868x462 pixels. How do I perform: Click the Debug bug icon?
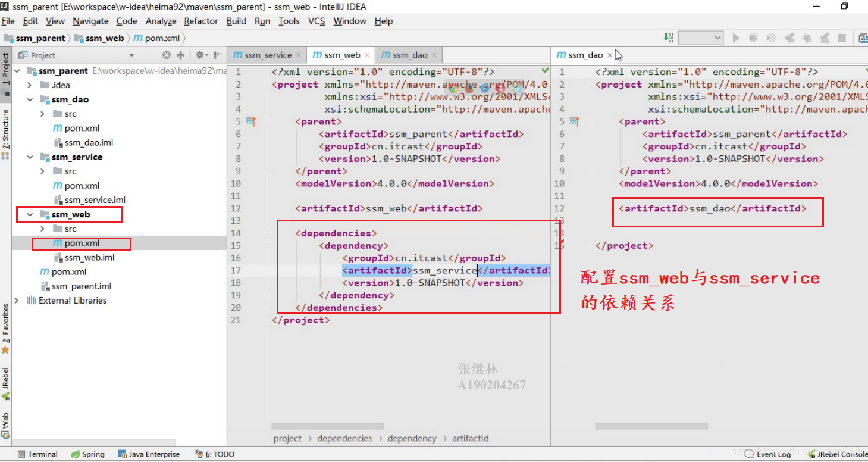[x=753, y=38]
